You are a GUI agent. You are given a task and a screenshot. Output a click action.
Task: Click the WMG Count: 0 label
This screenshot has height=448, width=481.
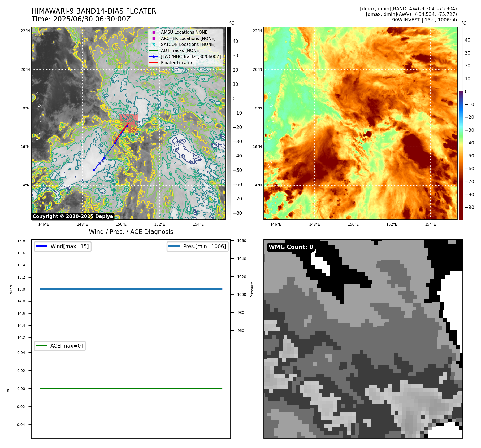(291, 247)
